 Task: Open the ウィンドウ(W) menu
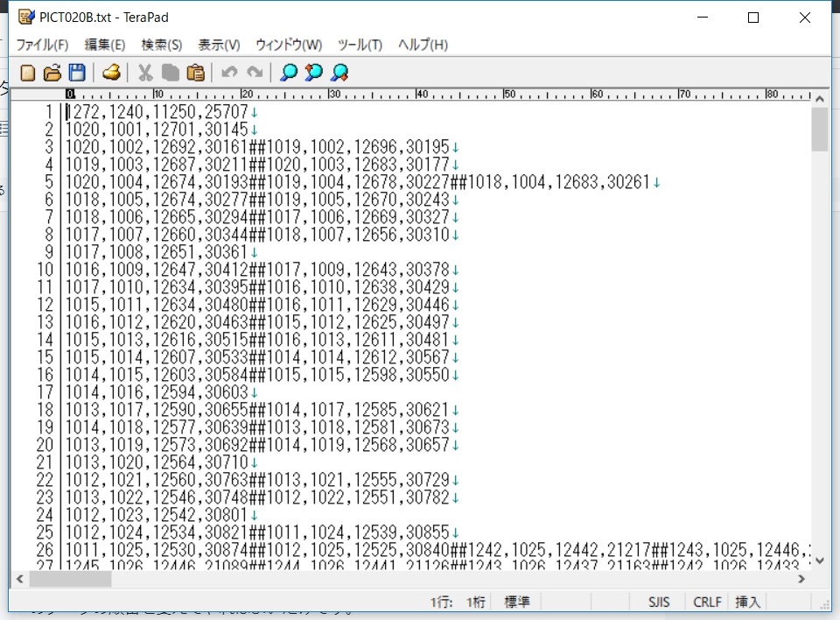[x=289, y=45]
